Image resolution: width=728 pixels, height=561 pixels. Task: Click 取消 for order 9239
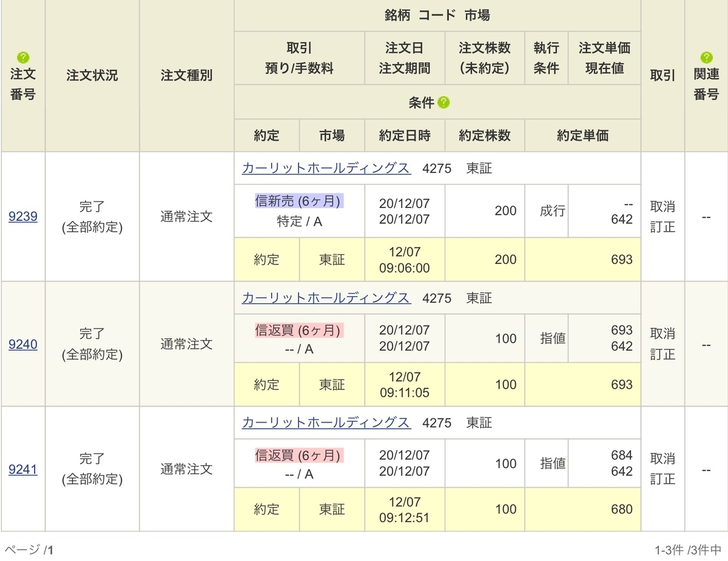(x=662, y=206)
